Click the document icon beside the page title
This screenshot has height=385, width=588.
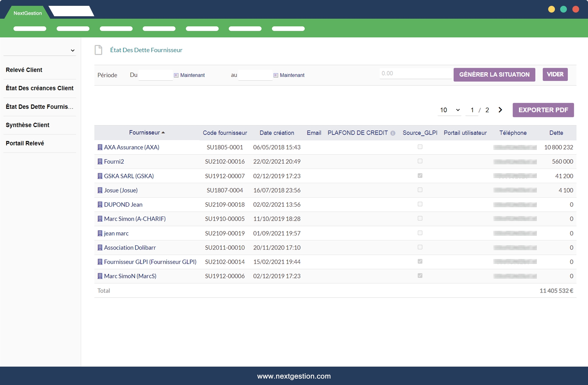pyautogui.click(x=98, y=50)
